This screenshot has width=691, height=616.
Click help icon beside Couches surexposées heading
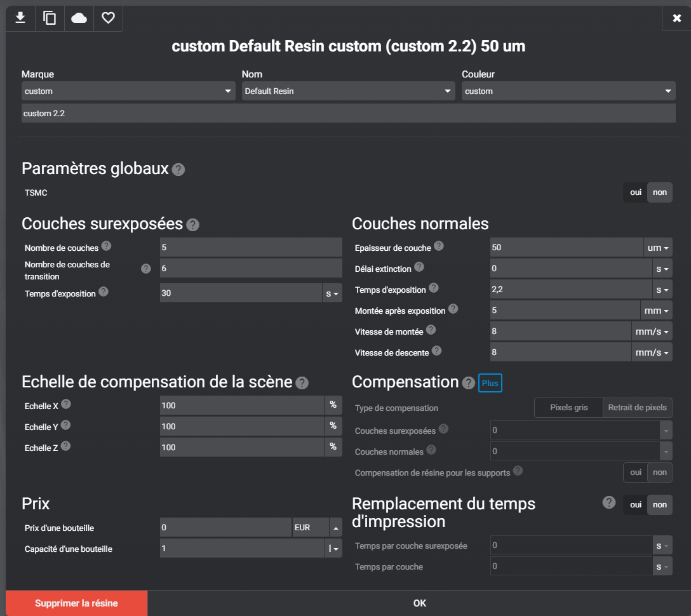(x=193, y=225)
